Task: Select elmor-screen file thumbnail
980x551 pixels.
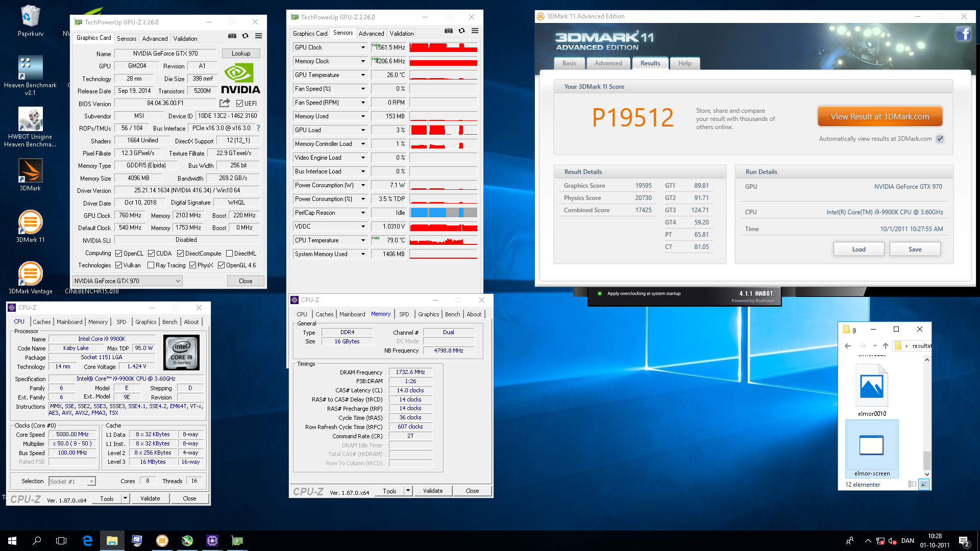Action: pyautogui.click(x=872, y=449)
